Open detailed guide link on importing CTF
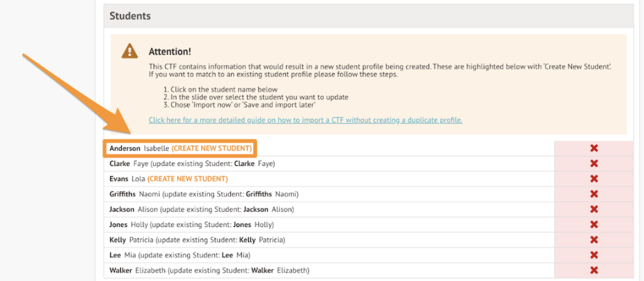 [x=305, y=120]
